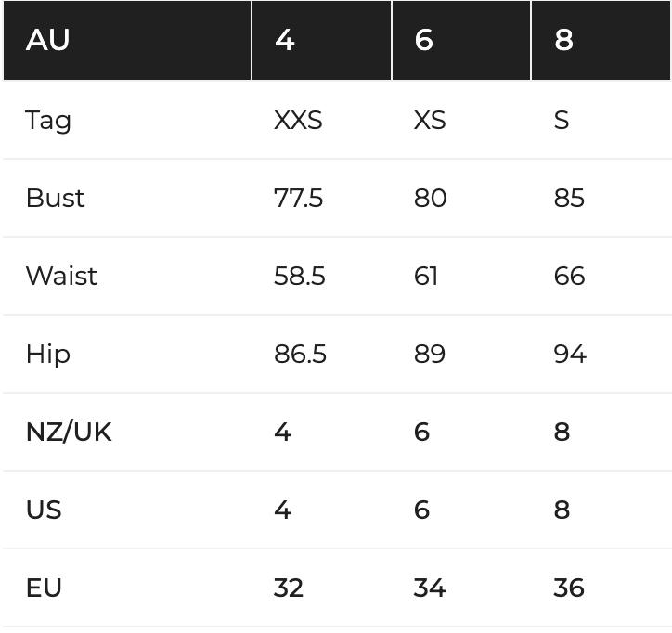Select the 89 hip measurement
The image size is (672, 633).
(x=430, y=354)
